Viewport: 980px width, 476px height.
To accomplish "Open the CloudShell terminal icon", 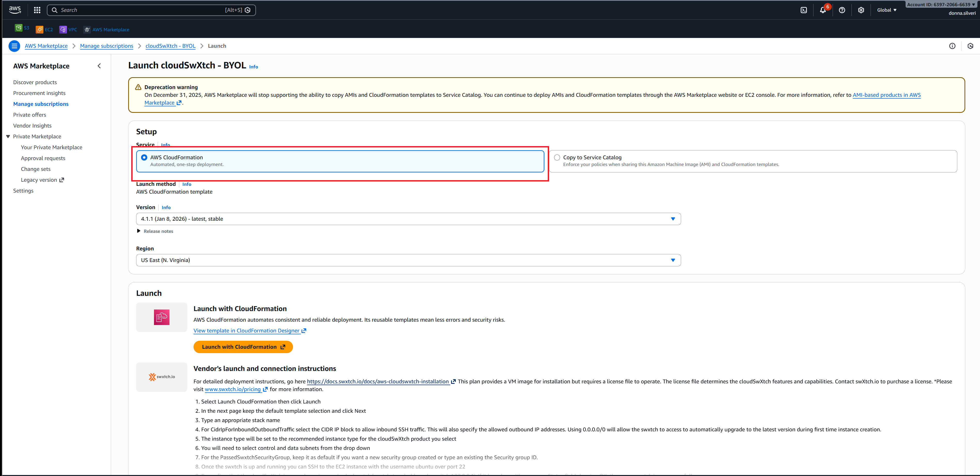I will (804, 10).
